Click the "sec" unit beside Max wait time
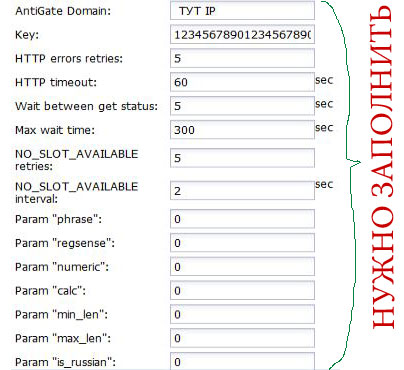This screenshot has height=370, width=404. (x=324, y=128)
